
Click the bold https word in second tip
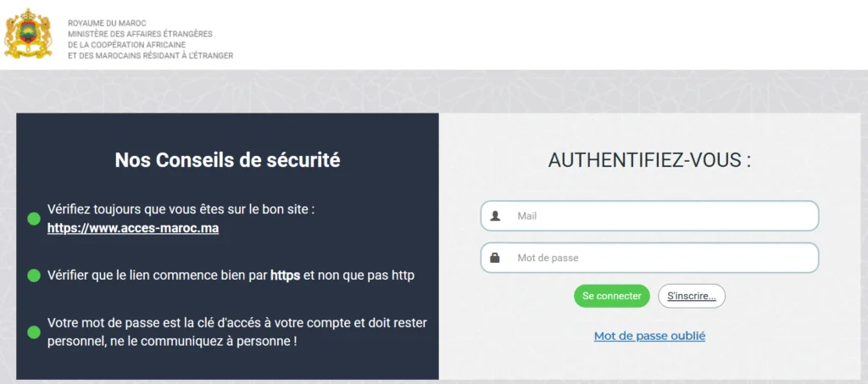(x=285, y=275)
